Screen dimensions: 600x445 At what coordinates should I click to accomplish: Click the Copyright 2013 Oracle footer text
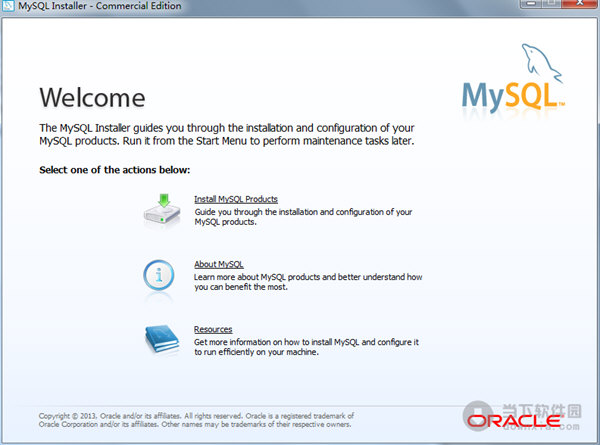click(x=196, y=420)
